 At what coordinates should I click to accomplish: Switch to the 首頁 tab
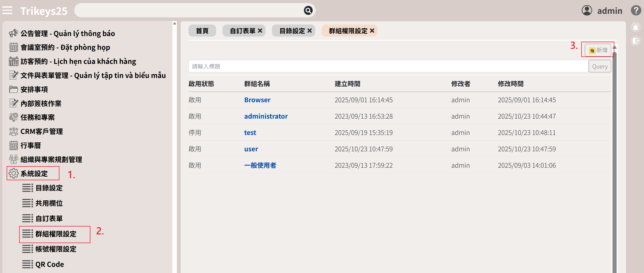click(x=202, y=31)
